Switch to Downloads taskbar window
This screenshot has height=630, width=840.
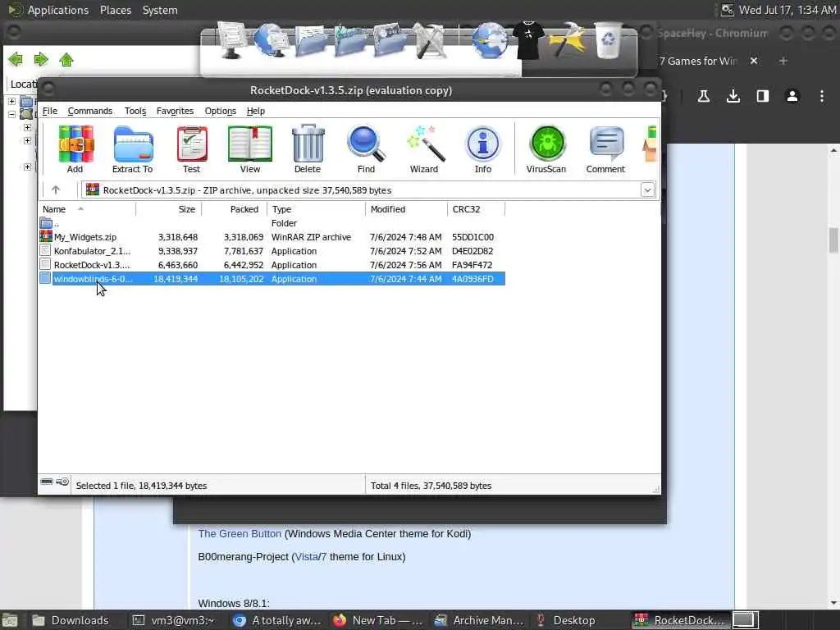[x=71, y=620]
